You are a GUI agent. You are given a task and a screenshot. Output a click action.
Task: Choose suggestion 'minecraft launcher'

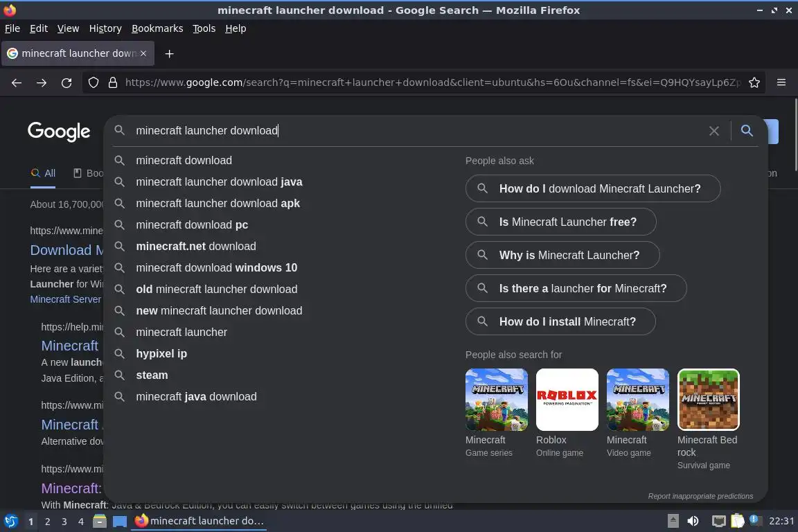181,332
